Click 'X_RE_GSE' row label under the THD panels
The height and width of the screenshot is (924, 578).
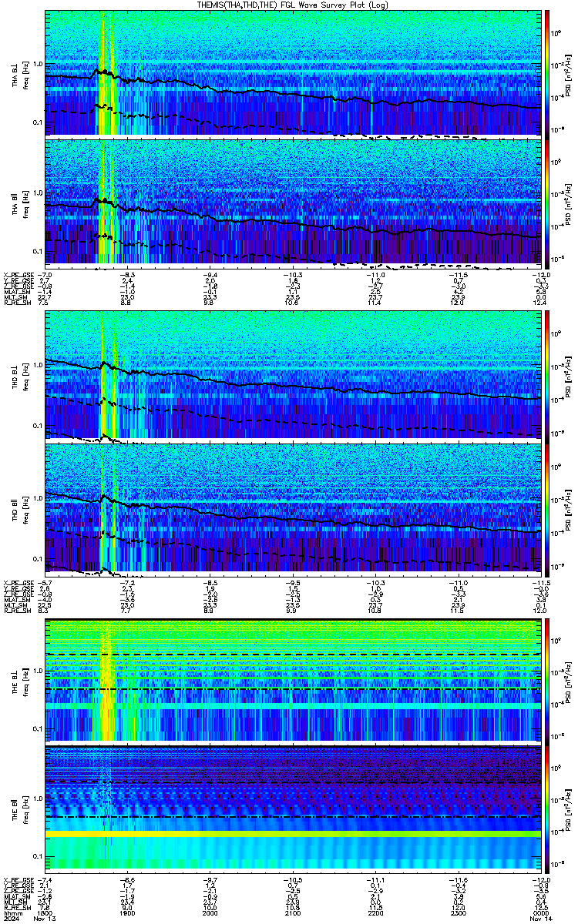click(18, 581)
